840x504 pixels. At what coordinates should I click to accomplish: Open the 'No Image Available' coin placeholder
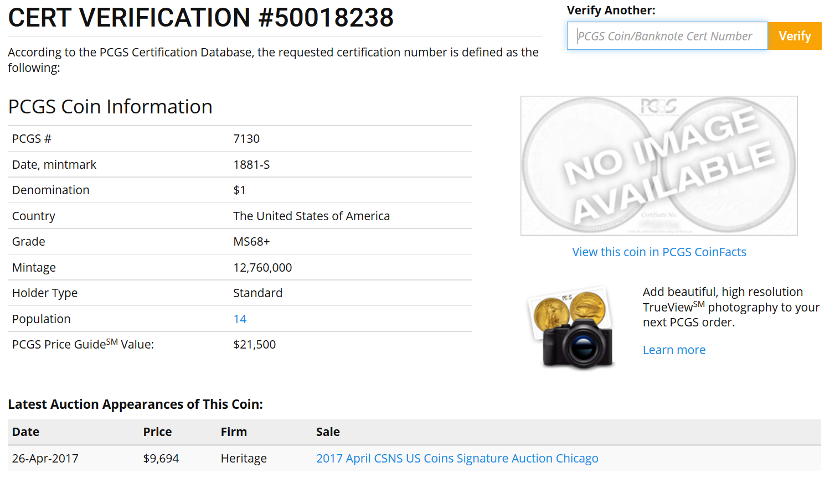(x=658, y=165)
